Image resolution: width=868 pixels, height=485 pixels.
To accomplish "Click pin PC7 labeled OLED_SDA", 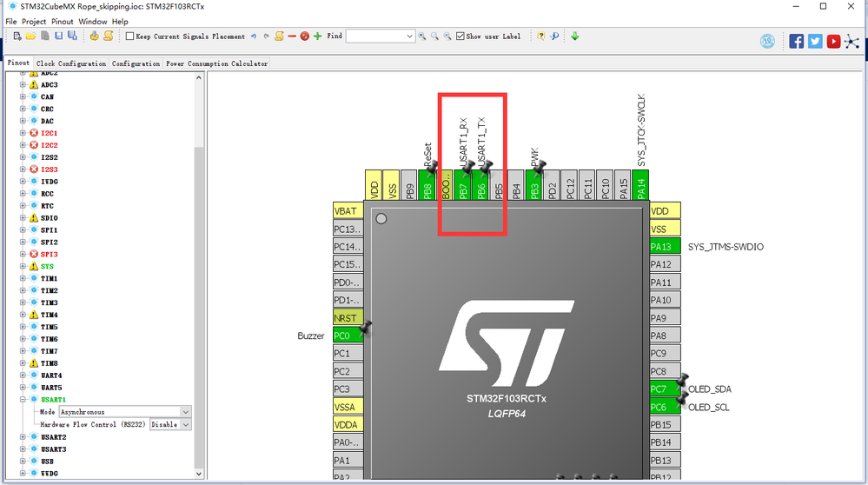I will pos(666,389).
